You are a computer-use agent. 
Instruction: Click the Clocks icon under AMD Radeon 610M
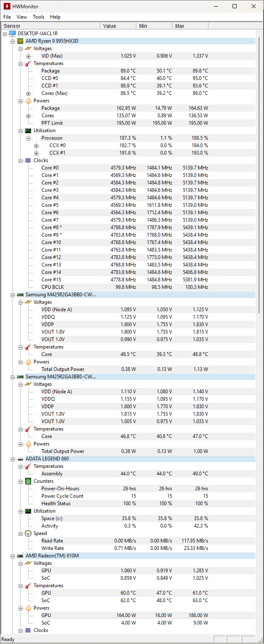(x=28, y=630)
